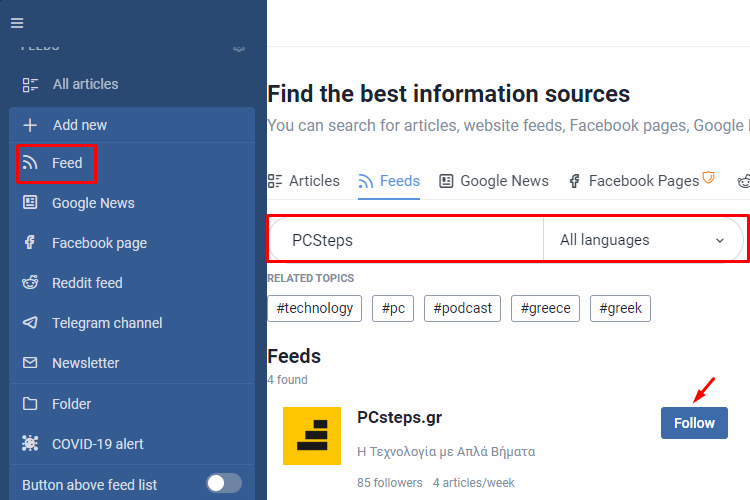The width and height of the screenshot is (750, 500).
Task: Click the Feeds tab RSS icon
Action: tap(366, 181)
